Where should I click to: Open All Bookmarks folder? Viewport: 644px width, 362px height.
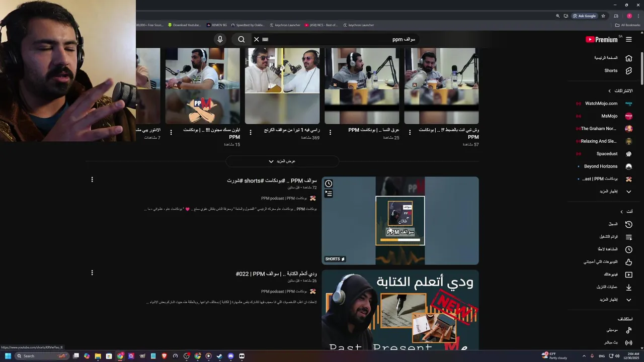tap(627, 25)
